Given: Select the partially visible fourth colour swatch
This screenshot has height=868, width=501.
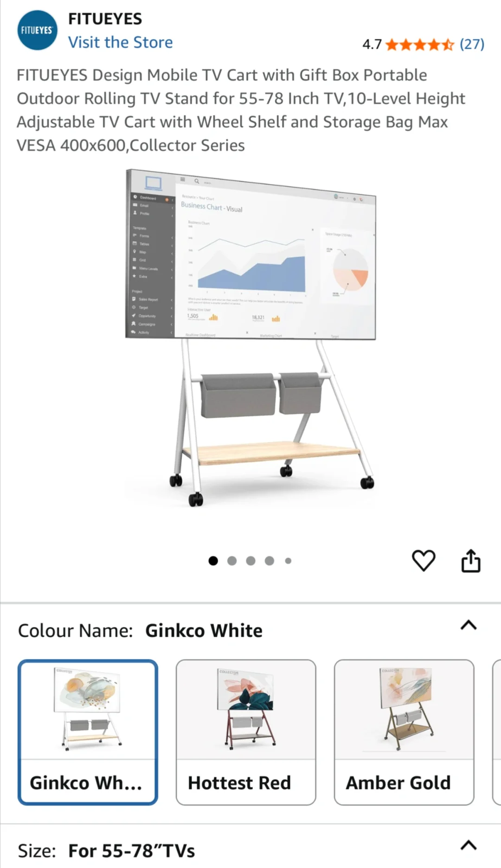Looking at the screenshot, I should click(497, 732).
